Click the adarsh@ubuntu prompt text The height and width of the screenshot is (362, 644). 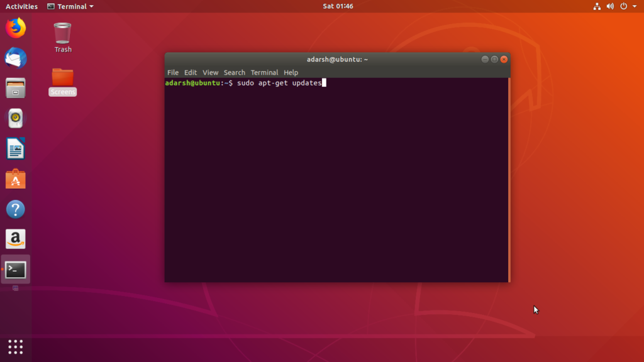pyautogui.click(x=192, y=83)
